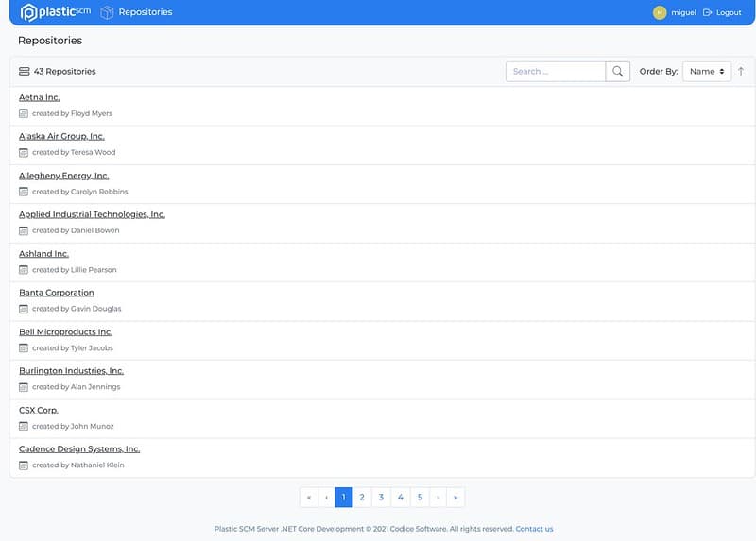Click the Plastic SCM logo
This screenshot has height=541, width=756.
coord(55,12)
